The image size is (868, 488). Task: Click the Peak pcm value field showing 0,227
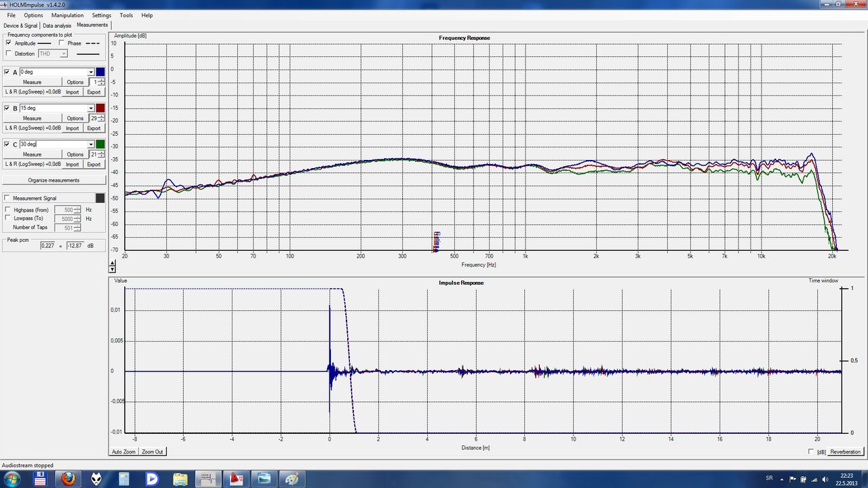click(x=47, y=245)
